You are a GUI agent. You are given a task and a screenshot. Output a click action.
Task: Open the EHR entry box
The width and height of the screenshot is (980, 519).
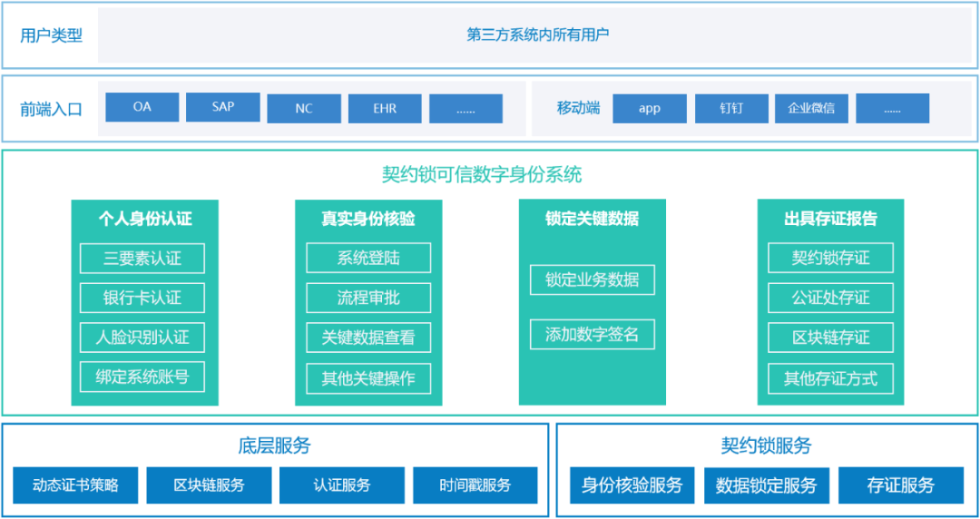point(385,108)
